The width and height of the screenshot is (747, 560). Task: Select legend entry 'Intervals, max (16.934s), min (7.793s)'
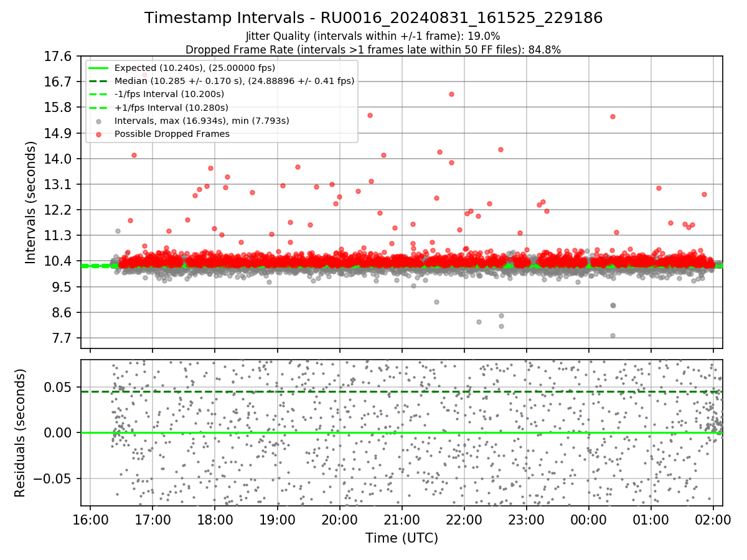(x=202, y=121)
